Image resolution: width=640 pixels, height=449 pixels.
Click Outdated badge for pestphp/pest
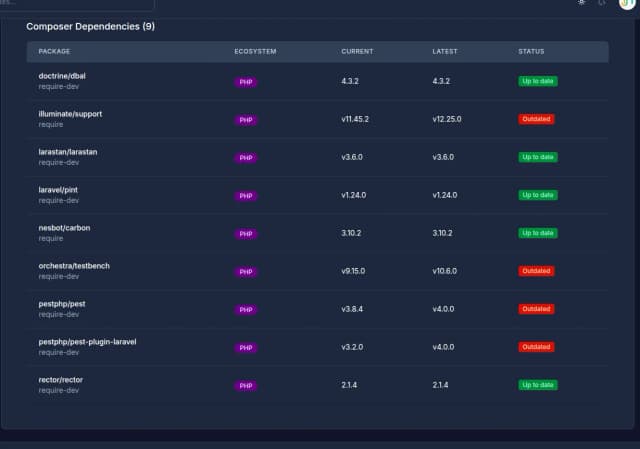(x=537, y=309)
